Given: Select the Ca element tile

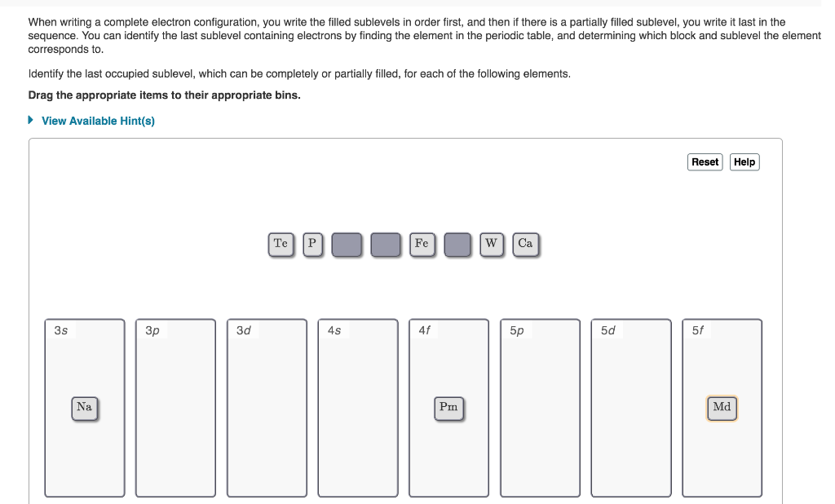Looking at the screenshot, I should pyautogui.click(x=525, y=244).
